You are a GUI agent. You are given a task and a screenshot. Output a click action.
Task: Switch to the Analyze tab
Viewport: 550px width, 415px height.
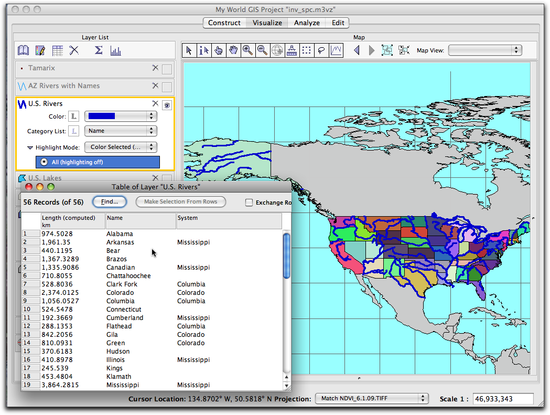coord(307,23)
